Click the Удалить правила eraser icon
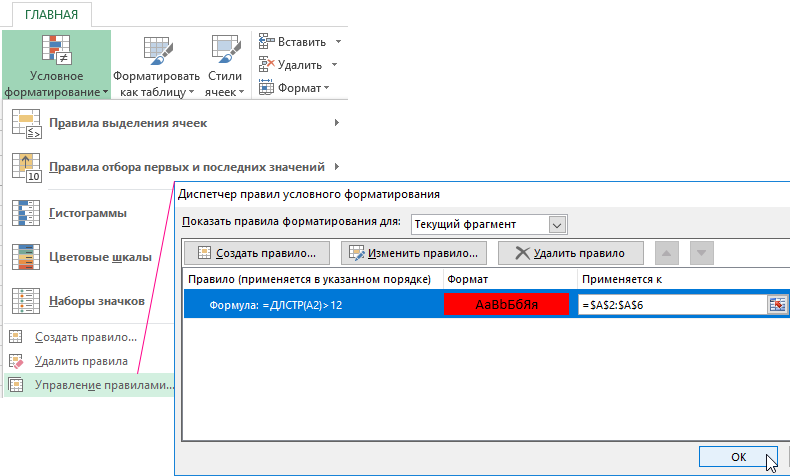 (16, 361)
